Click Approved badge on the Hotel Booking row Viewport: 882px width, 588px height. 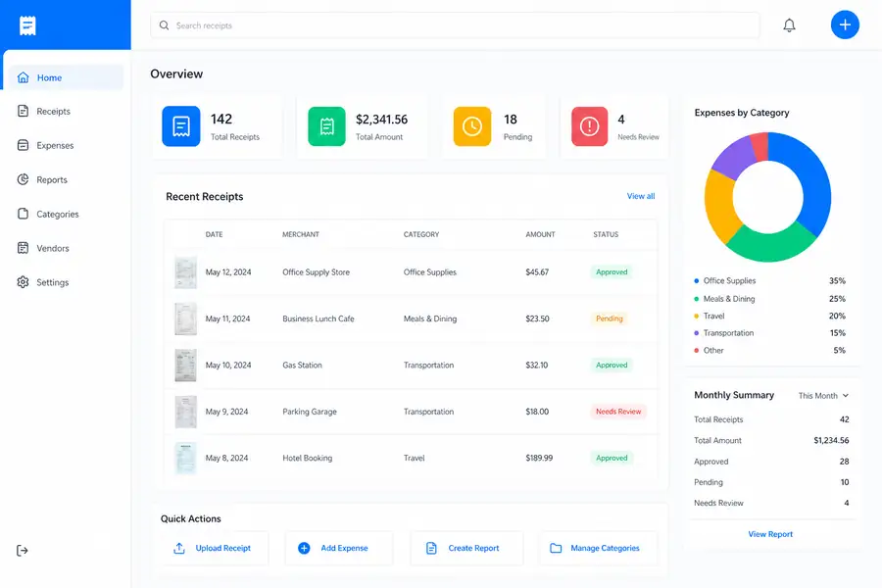[x=612, y=458]
